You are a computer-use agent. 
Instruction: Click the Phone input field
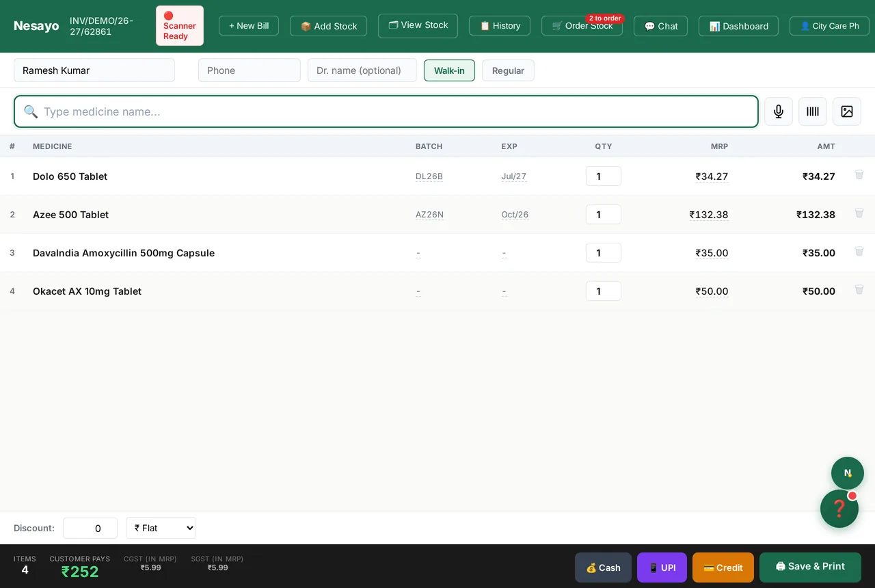click(250, 70)
